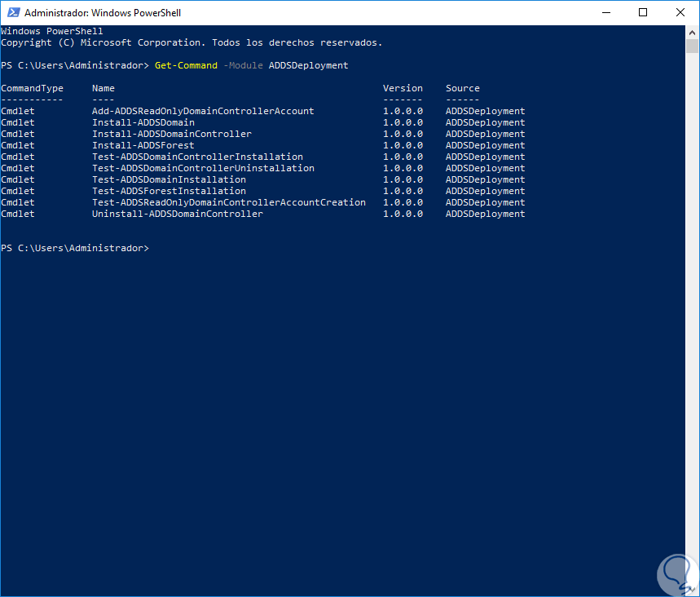Maximize the PowerShell window

tap(643, 12)
